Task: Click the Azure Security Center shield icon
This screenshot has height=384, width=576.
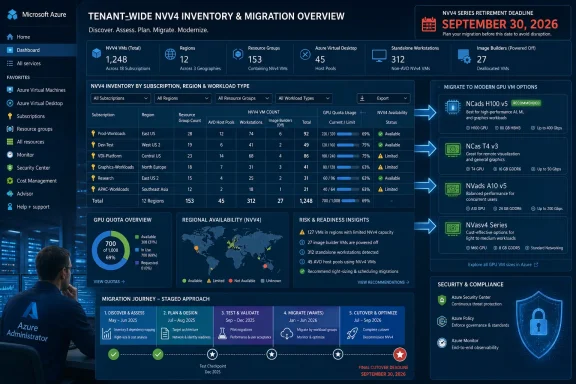Action: (442, 300)
